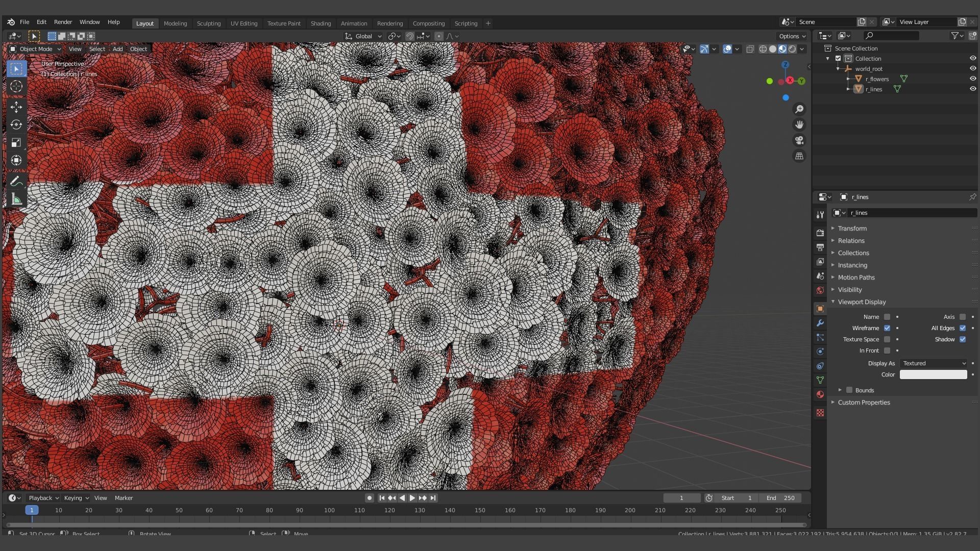Viewport: 980px width, 551px height.
Task: Open the Material properties tab
Action: pos(820,394)
